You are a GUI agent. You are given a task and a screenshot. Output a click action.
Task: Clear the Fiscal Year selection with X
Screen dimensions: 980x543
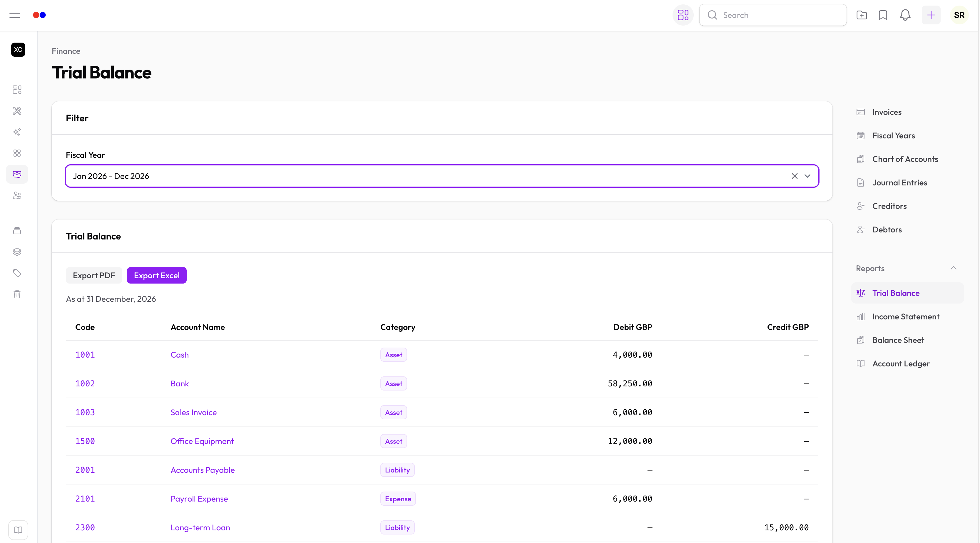click(x=794, y=176)
